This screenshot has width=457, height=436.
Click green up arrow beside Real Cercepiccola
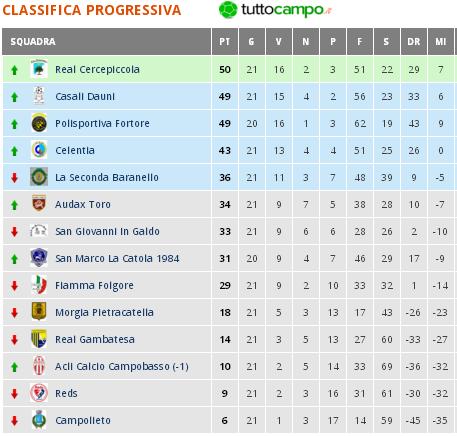[14, 70]
